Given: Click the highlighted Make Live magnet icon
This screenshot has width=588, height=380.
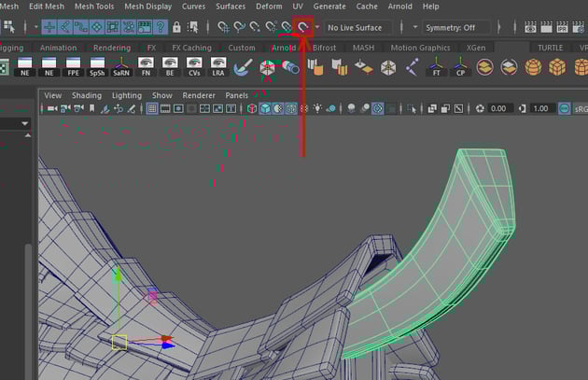Looking at the screenshot, I should [x=302, y=27].
